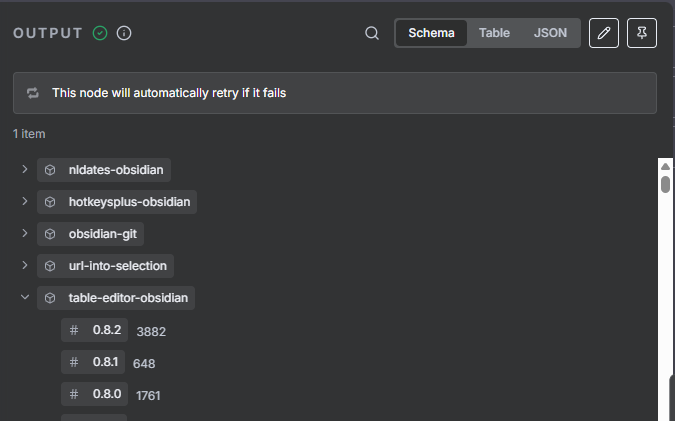The height and width of the screenshot is (421, 675).
Task: Click the cube icon for obsidian-git
Action: pos(50,234)
